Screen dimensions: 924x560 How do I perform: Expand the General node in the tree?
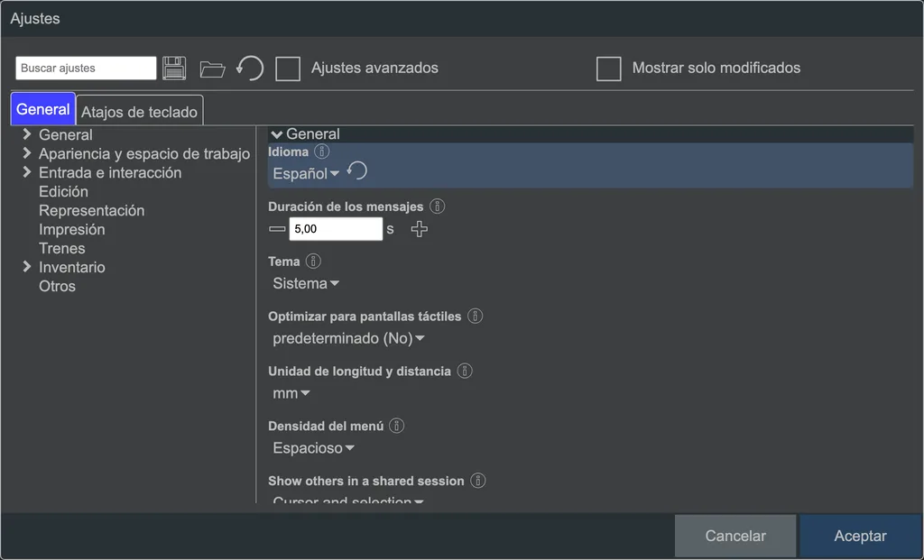[26, 134]
